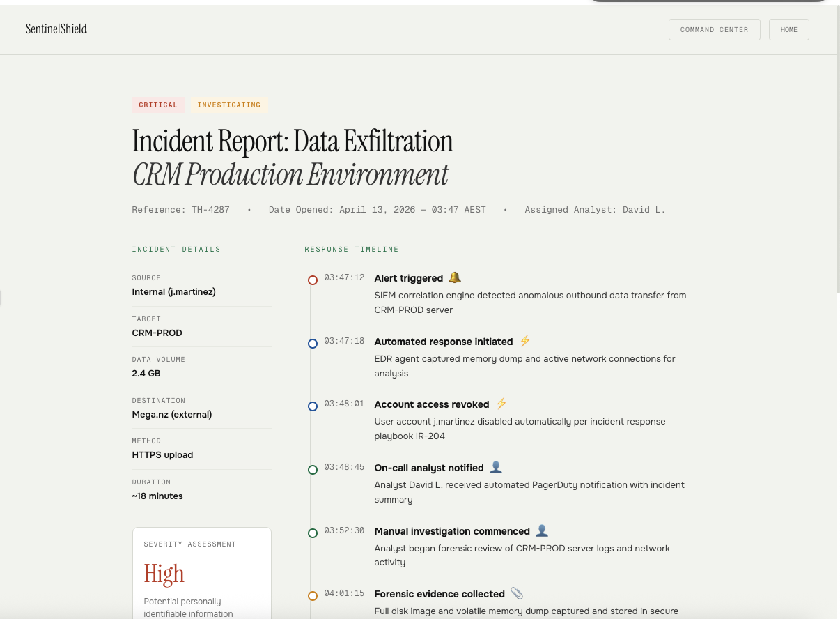Click the 03:48:45 timestamp
This screenshot has width=840, height=619.
click(344, 467)
